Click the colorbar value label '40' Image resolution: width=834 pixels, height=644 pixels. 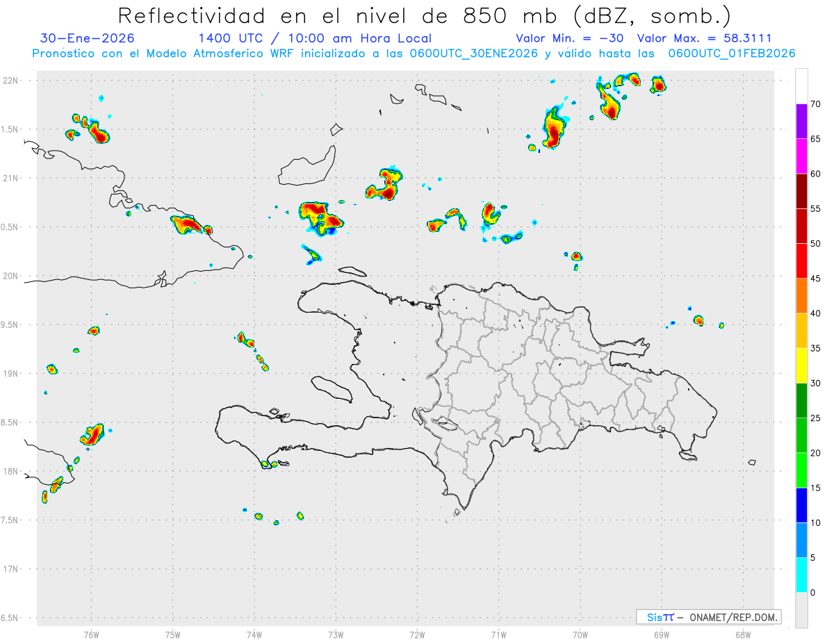pyautogui.click(x=816, y=313)
